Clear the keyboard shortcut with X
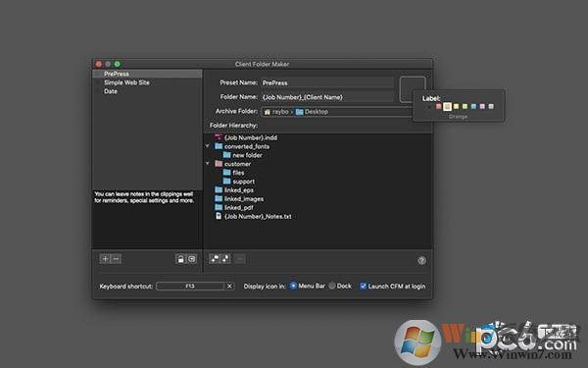 [229, 287]
